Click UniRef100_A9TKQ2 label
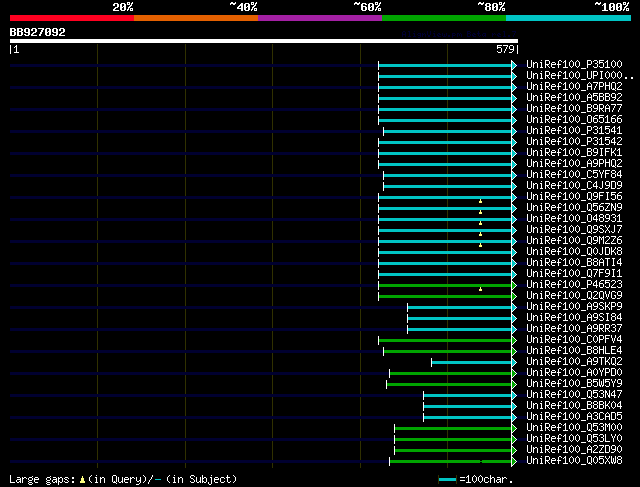Viewport: 640px width, 487px height. click(574, 362)
